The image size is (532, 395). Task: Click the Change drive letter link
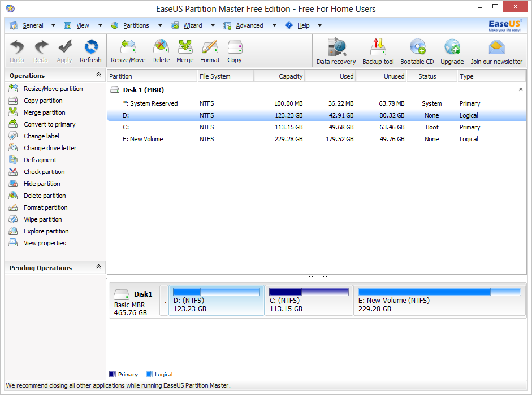(x=50, y=148)
